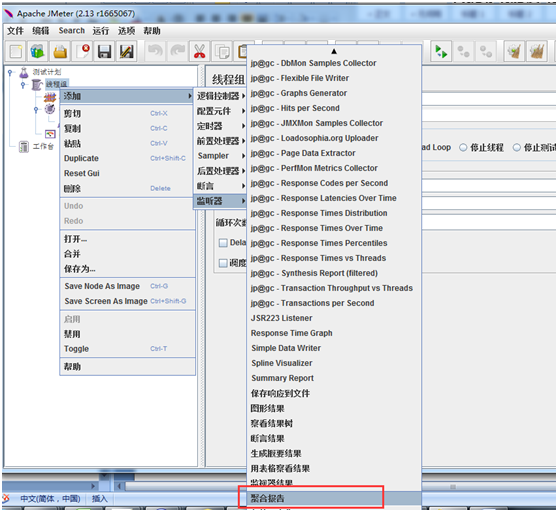558x512 pixels.
Task: Choose Simple Data Writer listener
Action: tap(334, 348)
